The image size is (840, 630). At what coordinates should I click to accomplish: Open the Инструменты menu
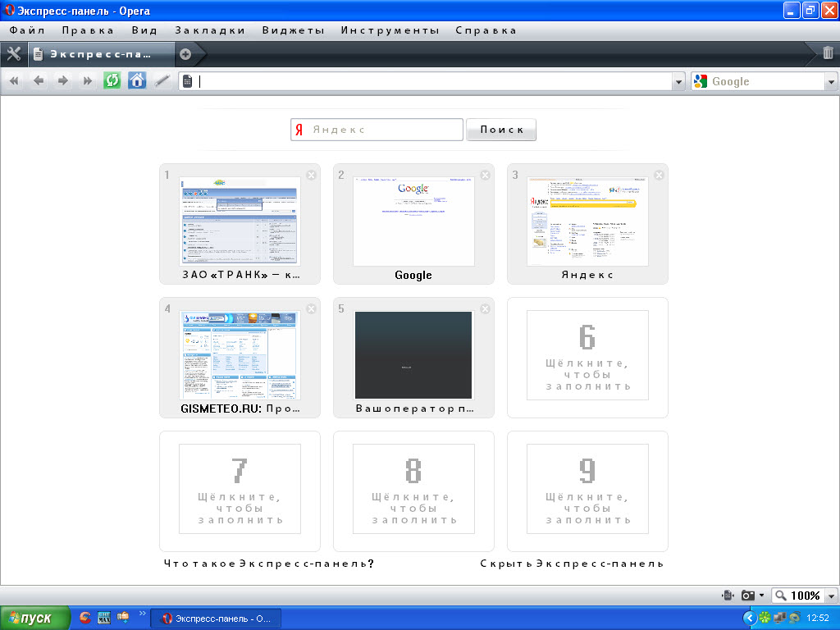pyautogui.click(x=390, y=30)
